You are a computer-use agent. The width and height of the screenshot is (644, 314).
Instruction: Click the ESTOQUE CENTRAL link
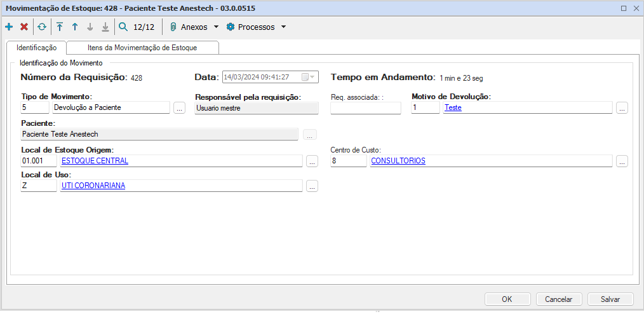pos(95,161)
